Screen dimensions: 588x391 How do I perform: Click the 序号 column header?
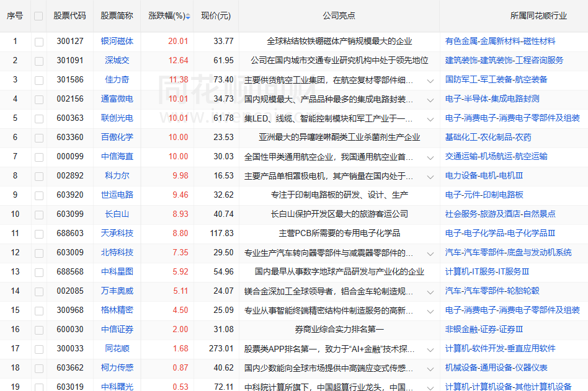(x=15, y=15)
